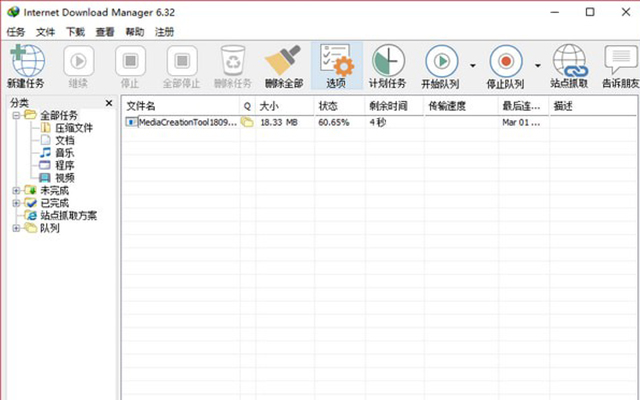Open the 任务 menu
Screen dimensions: 640x400
pyautogui.click(x=16, y=32)
